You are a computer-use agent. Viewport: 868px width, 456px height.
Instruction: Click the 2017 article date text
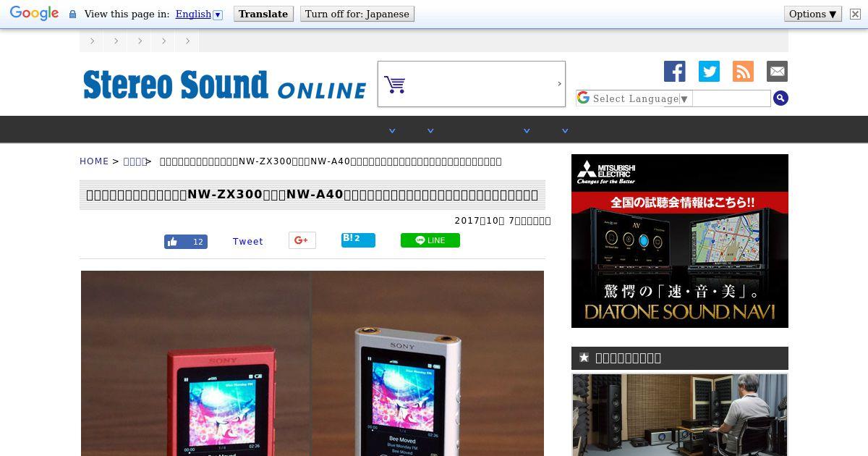(503, 221)
